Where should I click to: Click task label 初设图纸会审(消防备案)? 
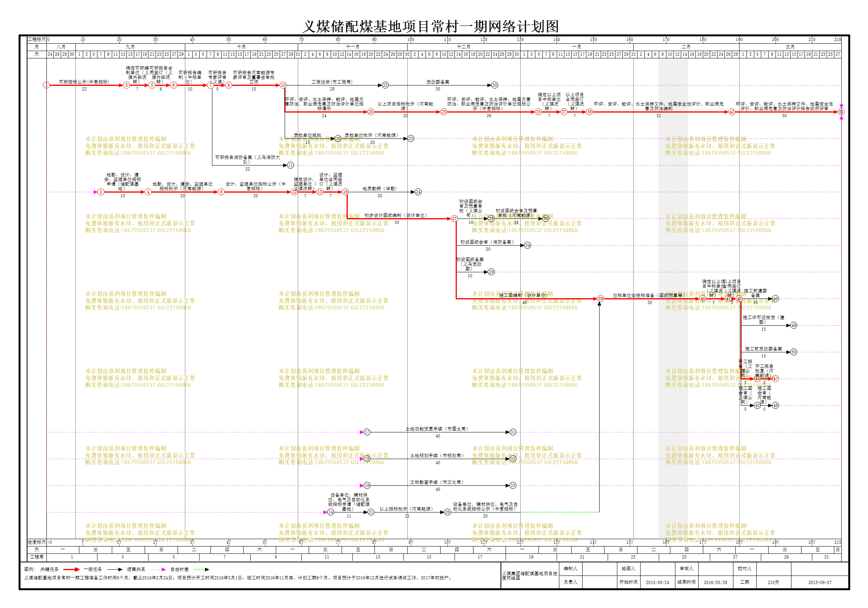(x=487, y=242)
